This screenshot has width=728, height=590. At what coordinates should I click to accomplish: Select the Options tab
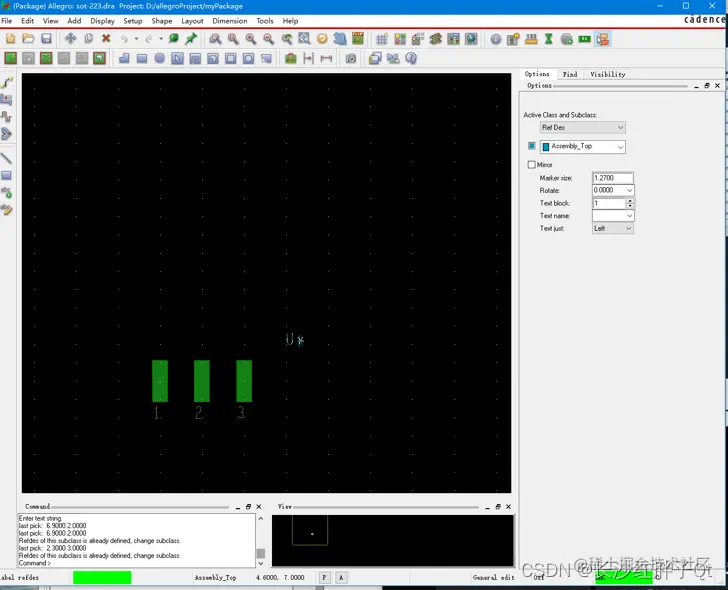pos(537,74)
